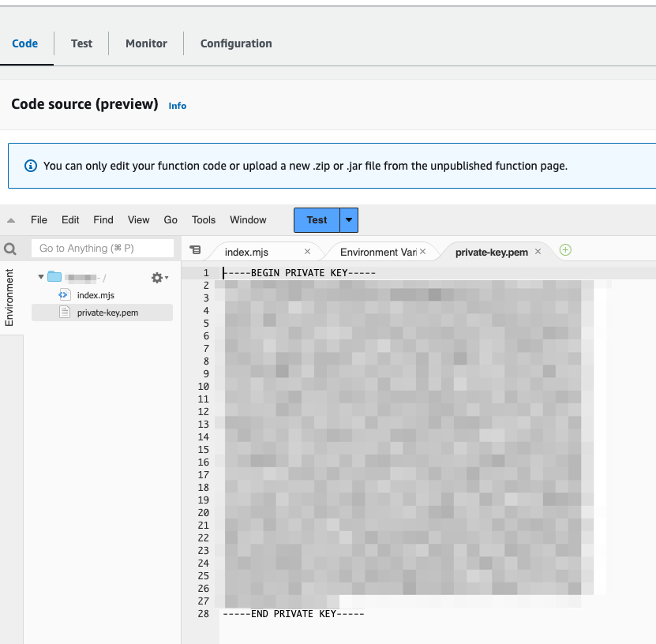Click the search magnifier icon

pyautogui.click(x=10, y=249)
